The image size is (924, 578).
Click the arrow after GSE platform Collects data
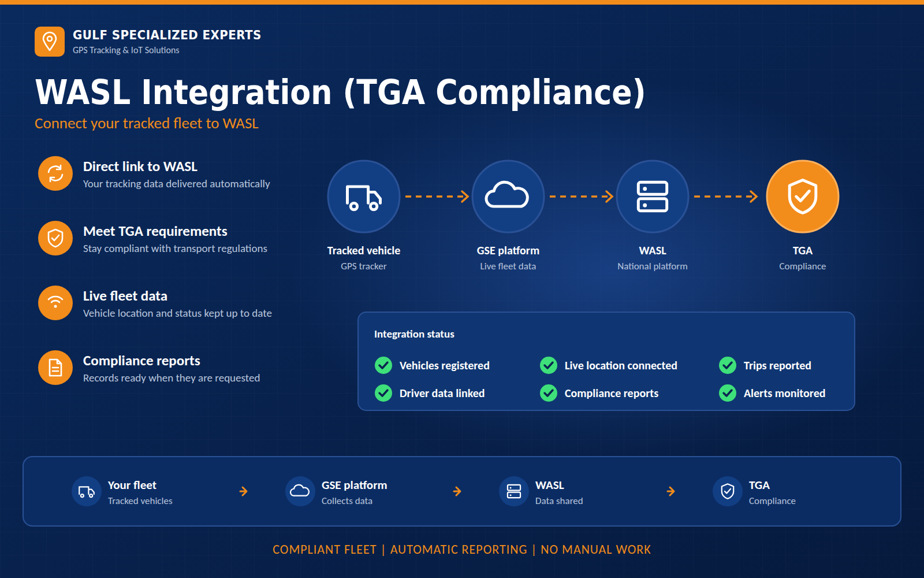[x=457, y=491]
